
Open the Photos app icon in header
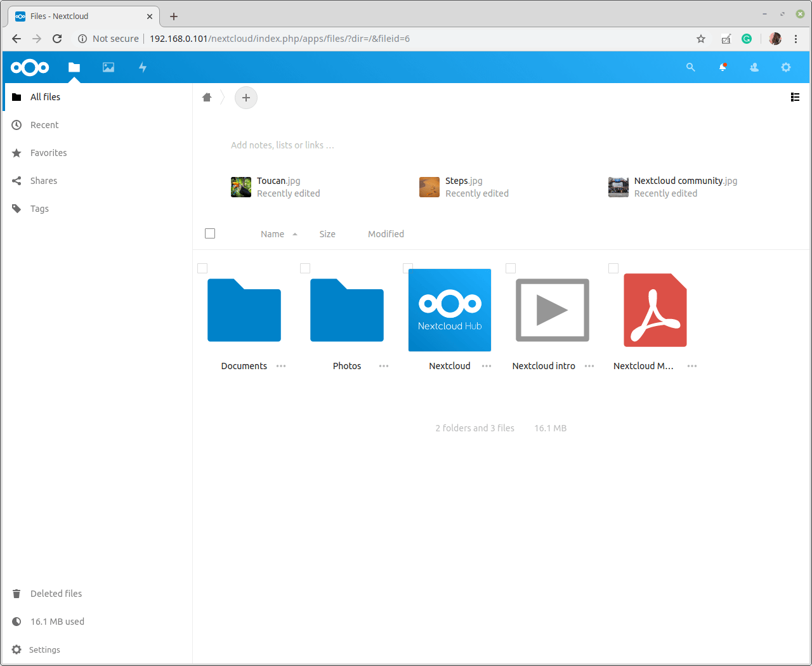tap(108, 67)
